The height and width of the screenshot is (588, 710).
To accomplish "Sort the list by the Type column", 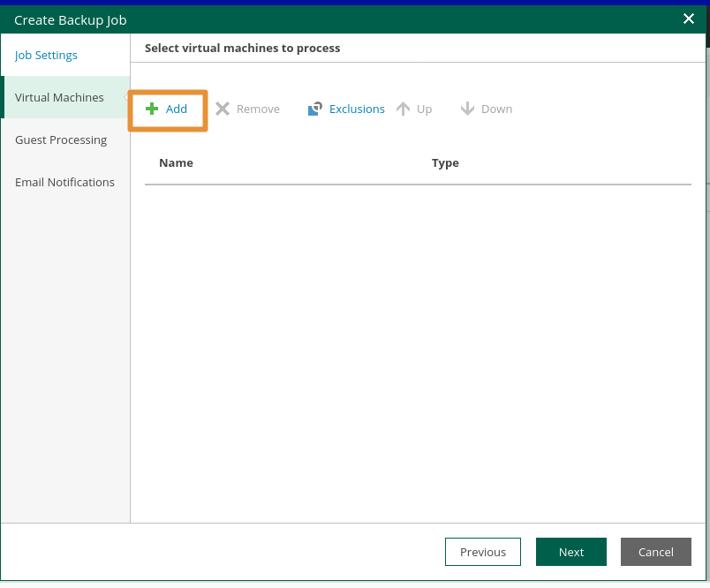I will point(445,162).
